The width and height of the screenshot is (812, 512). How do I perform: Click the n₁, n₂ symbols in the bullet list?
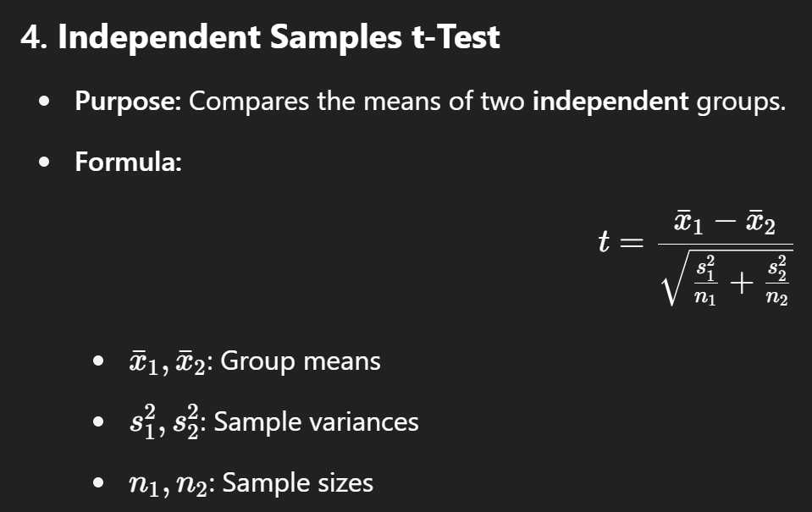point(168,485)
